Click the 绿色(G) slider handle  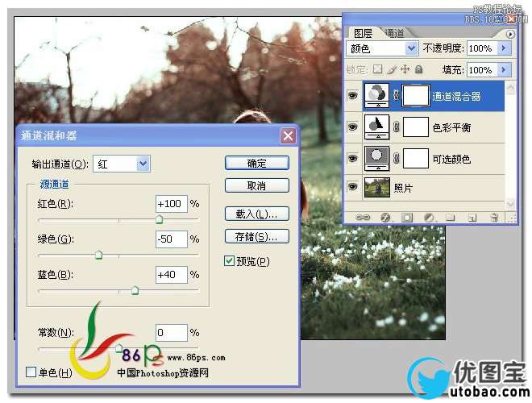98,255
